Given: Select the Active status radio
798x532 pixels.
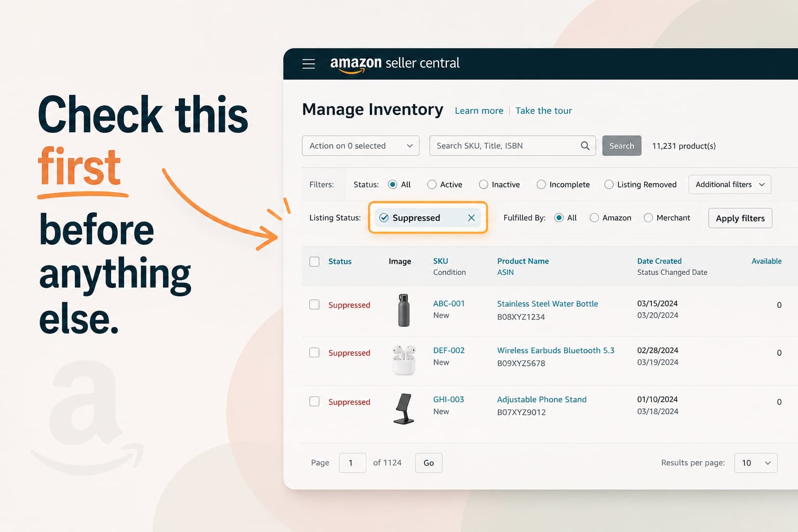Looking at the screenshot, I should 432,184.
